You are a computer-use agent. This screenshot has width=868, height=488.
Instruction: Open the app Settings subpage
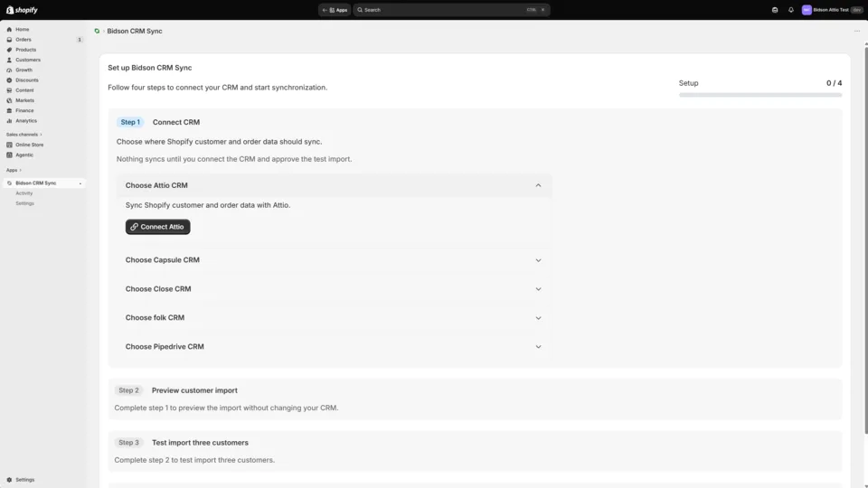pos(25,203)
